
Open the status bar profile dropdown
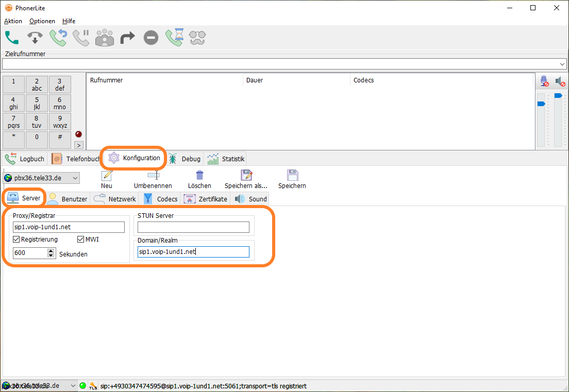pos(73,386)
